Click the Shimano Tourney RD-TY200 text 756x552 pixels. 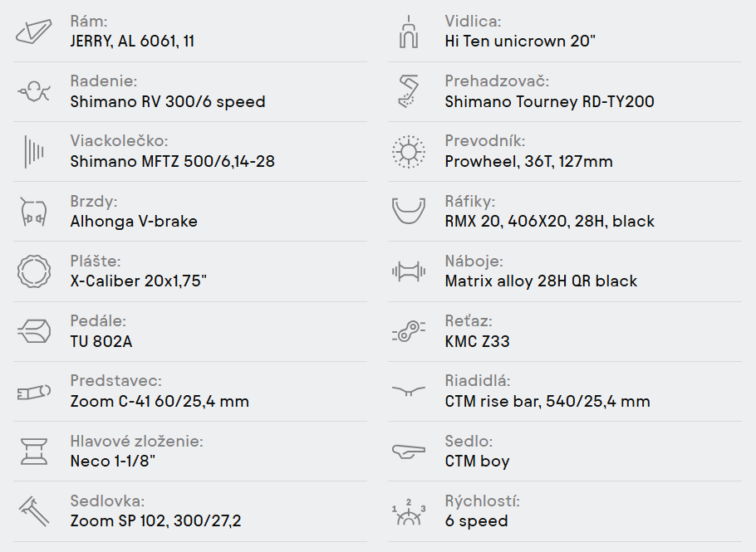click(549, 101)
